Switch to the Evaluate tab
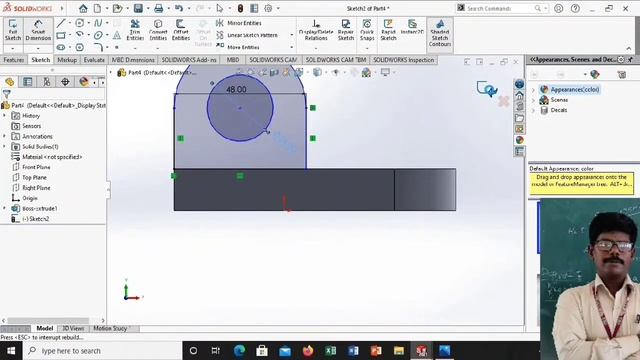This screenshot has width=640, height=360. [x=94, y=60]
